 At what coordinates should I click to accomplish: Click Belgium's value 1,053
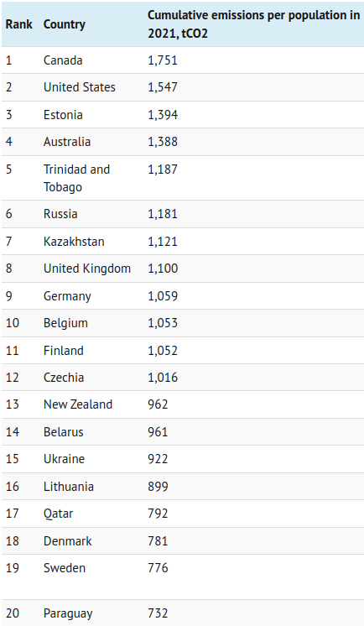pyautogui.click(x=163, y=323)
